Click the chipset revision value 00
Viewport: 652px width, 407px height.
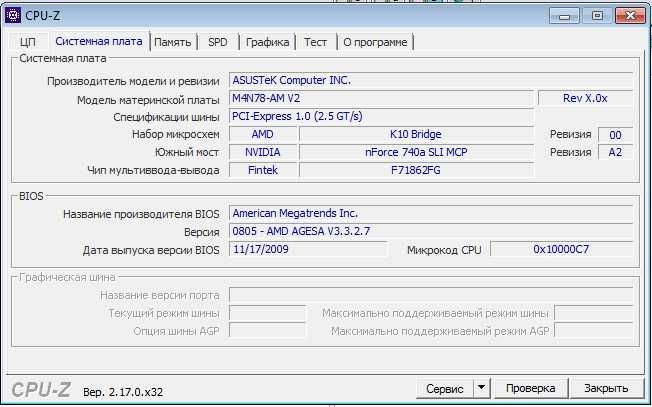point(615,135)
